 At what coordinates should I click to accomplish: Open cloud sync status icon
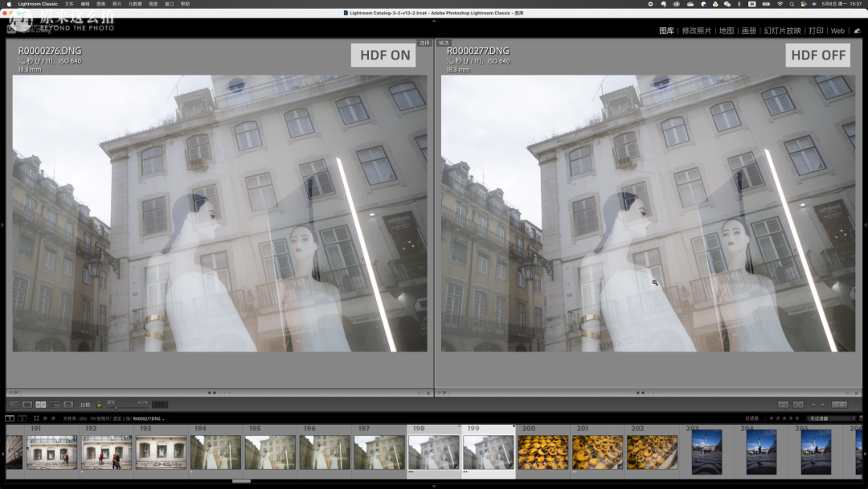[x=857, y=31]
